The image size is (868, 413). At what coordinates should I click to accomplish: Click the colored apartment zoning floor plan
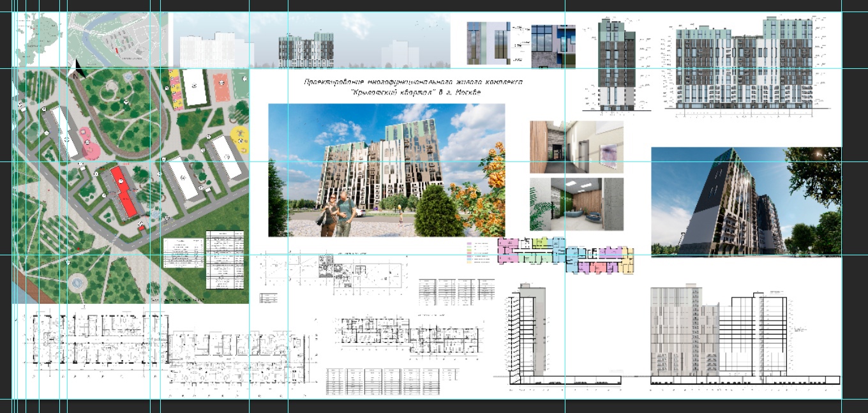[x=566, y=255]
